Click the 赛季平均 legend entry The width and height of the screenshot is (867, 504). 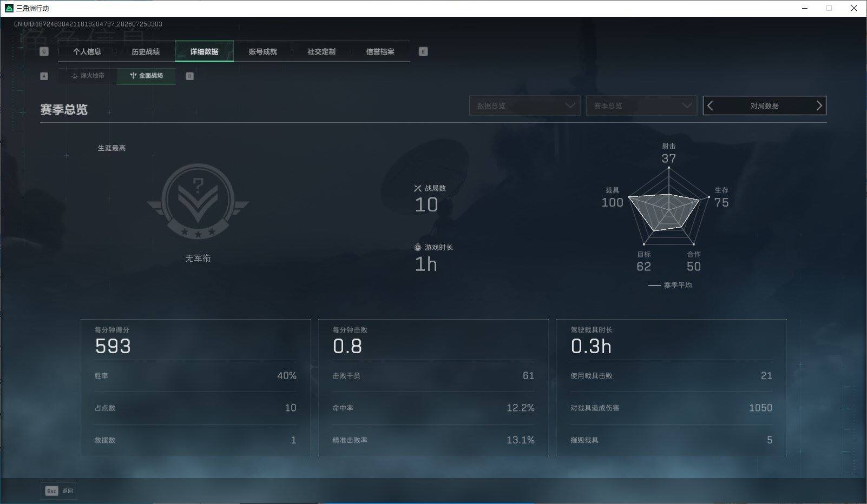(670, 285)
